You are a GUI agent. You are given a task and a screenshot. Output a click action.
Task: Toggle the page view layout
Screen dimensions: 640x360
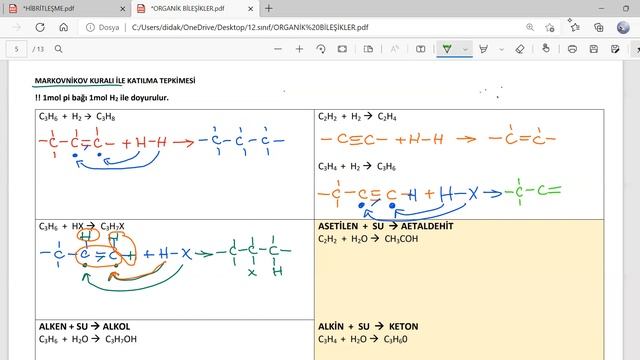(368, 49)
